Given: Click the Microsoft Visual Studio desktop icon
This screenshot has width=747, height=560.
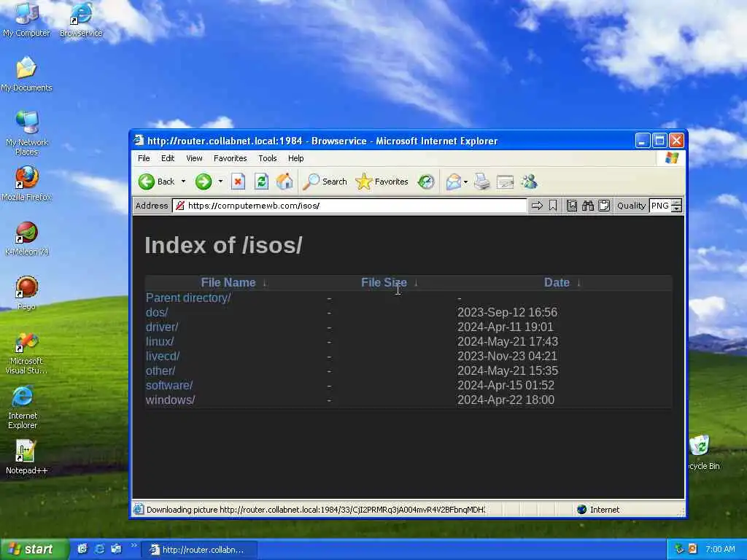Looking at the screenshot, I should click(x=26, y=354).
